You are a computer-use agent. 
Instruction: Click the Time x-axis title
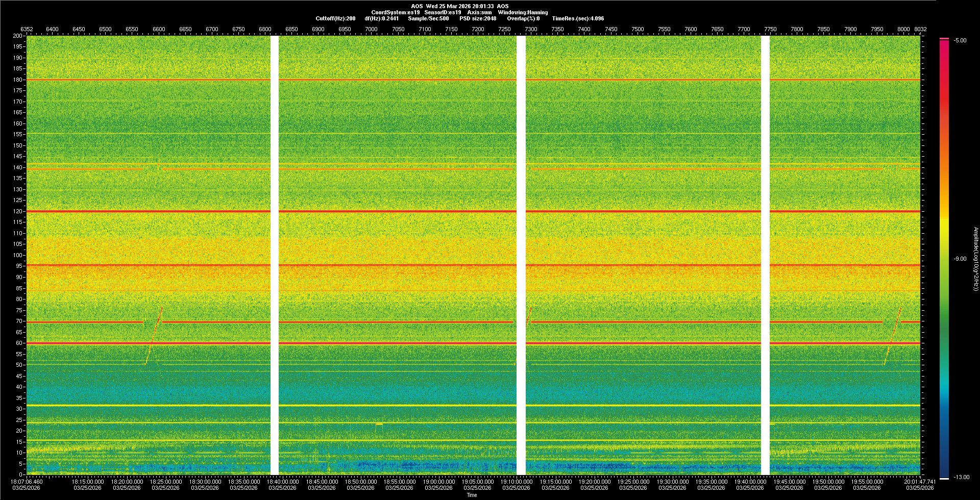472,495
